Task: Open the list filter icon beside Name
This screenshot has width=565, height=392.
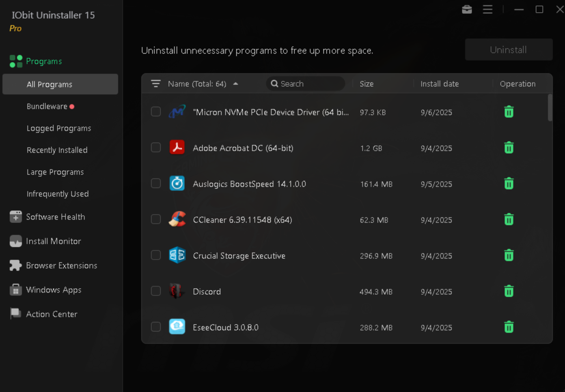Action: coord(156,84)
